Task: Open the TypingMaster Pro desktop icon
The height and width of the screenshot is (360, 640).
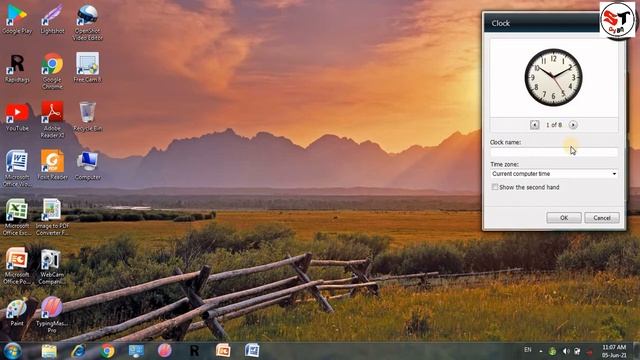Action: 51,315
